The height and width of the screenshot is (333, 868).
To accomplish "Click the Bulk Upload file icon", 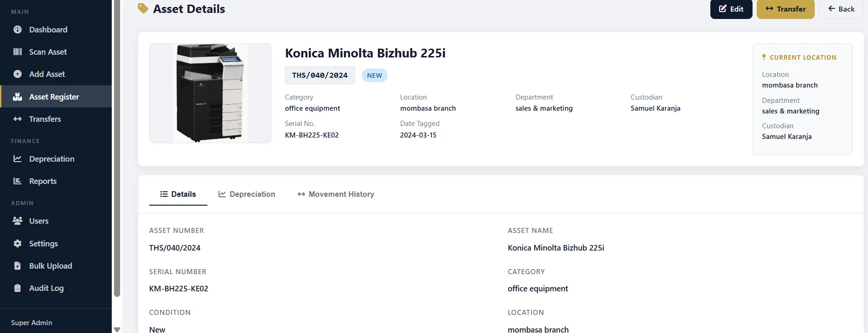I will click(18, 266).
